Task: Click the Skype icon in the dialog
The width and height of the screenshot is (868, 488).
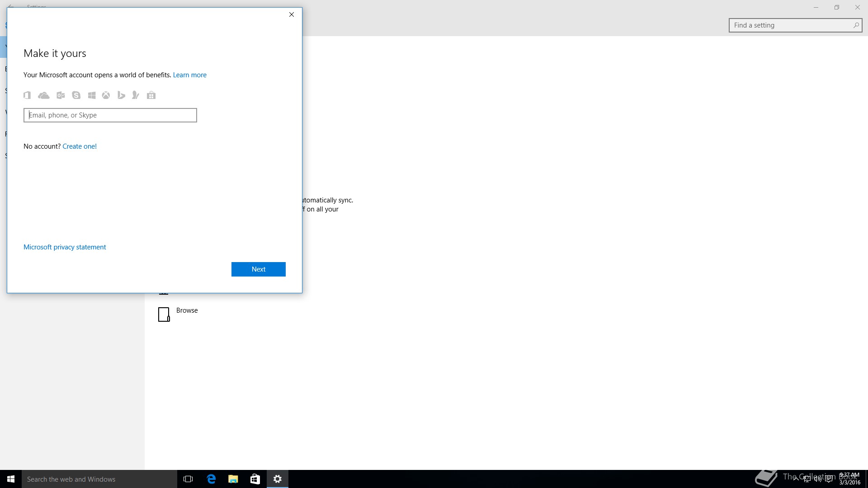Action: 76,95
